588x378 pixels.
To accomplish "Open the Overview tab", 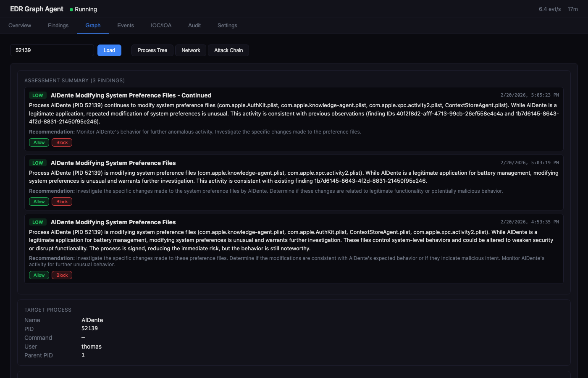I will pyautogui.click(x=20, y=26).
